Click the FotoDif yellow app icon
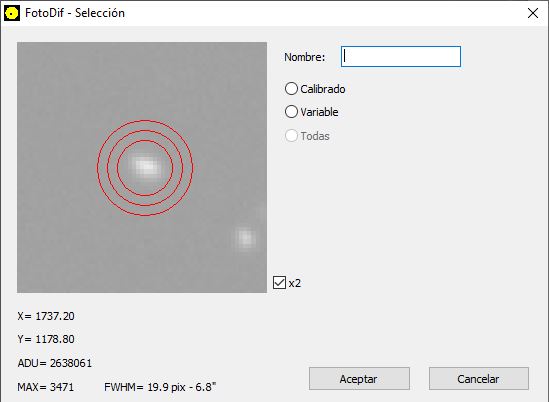This screenshot has width=549, height=402. click(12, 13)
